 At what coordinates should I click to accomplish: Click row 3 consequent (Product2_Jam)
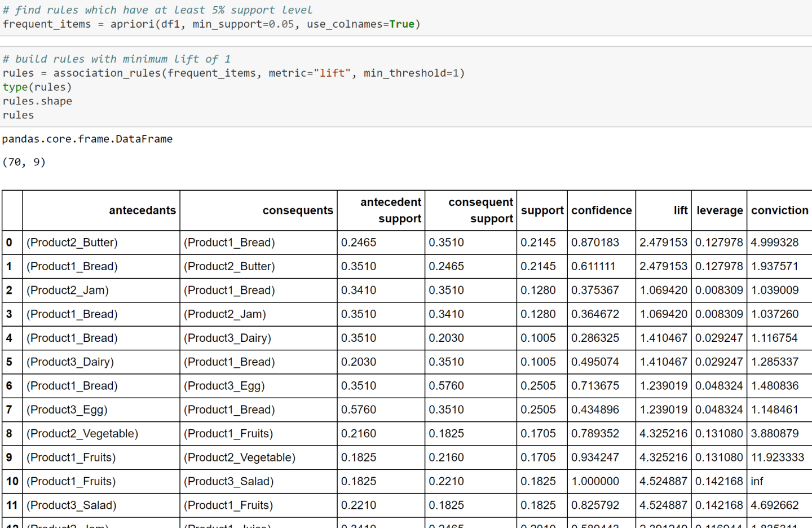[x=225, y=314]
